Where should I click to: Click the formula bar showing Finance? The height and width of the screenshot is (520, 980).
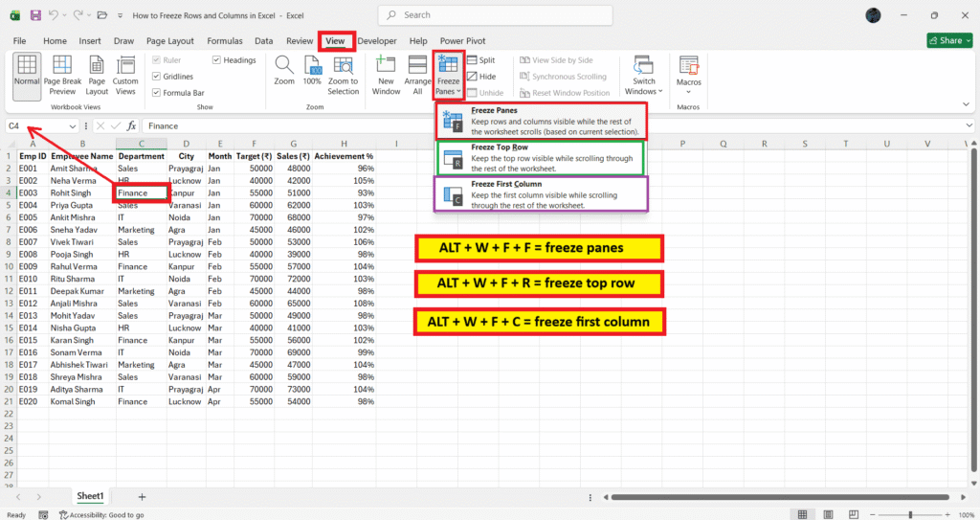point(553,125)
